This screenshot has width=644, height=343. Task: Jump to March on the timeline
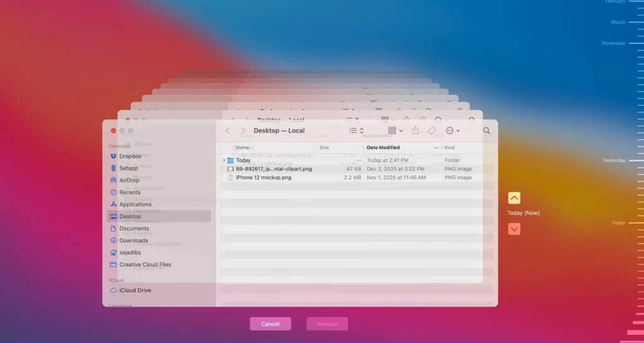(x=618, y=22)
